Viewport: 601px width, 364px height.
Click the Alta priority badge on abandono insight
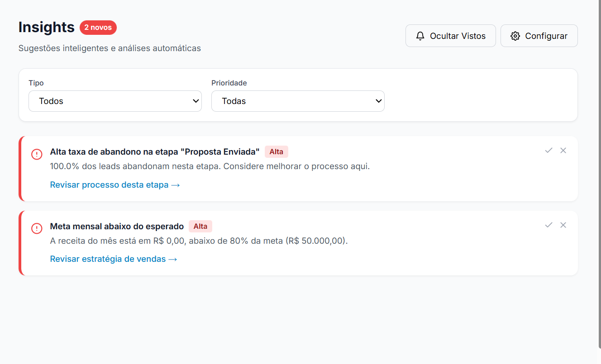pos(276,151)
